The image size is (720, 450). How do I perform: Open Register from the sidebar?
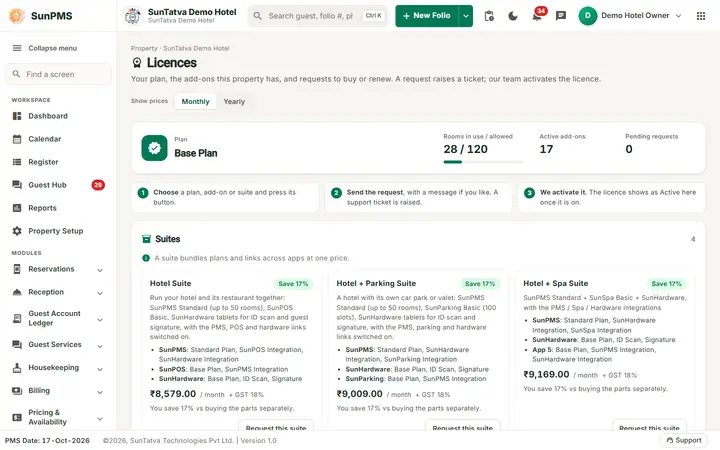[58, 162]
